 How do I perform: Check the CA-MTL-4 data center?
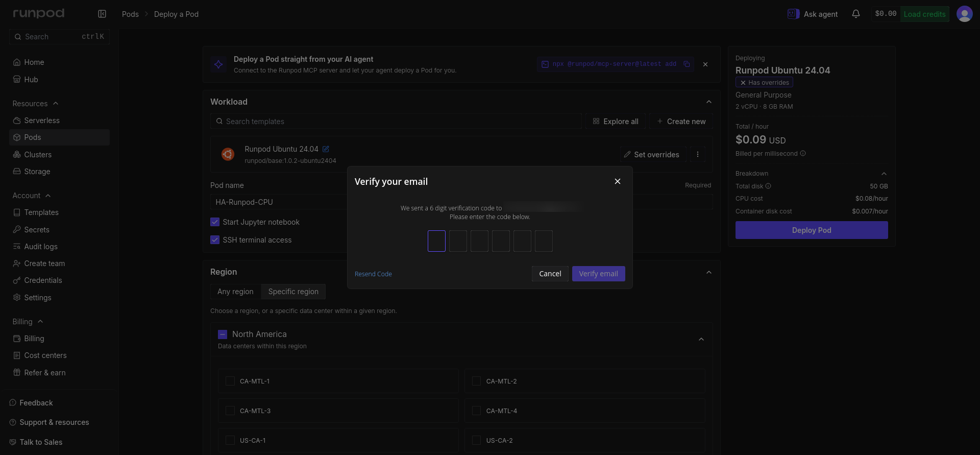tap(476, 411)
